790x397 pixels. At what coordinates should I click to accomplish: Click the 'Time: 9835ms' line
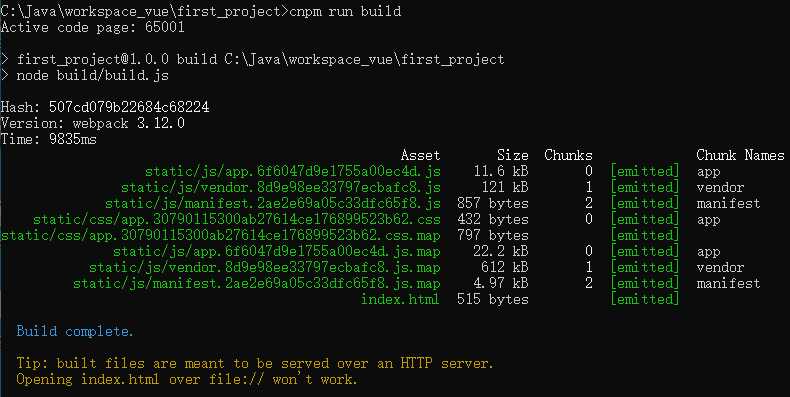pyautogui.click(x=48, y=139)
